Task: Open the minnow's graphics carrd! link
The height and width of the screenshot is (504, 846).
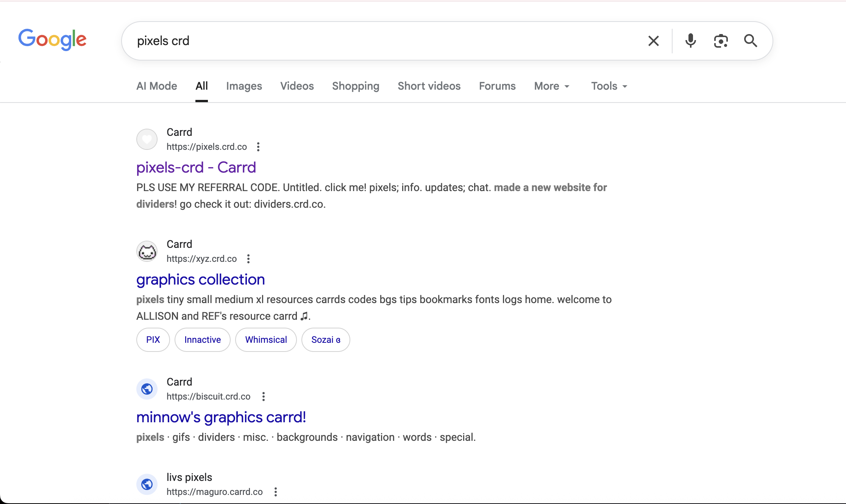Action: click(221, 417)
